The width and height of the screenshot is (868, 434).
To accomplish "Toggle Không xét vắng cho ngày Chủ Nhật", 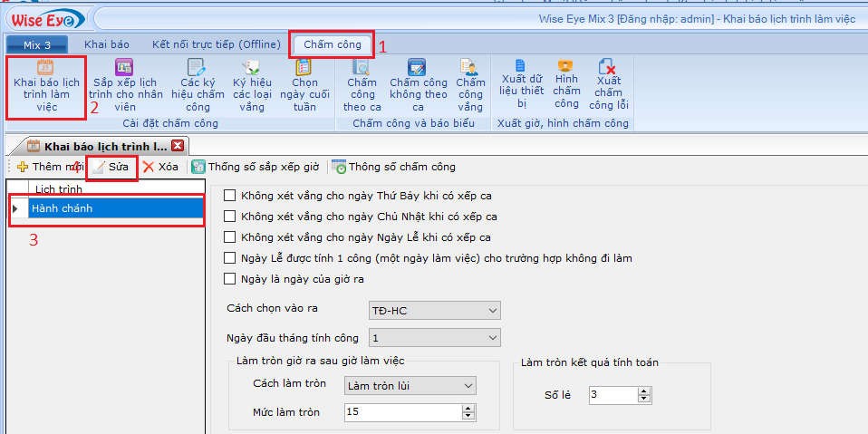I will [229, 217].
